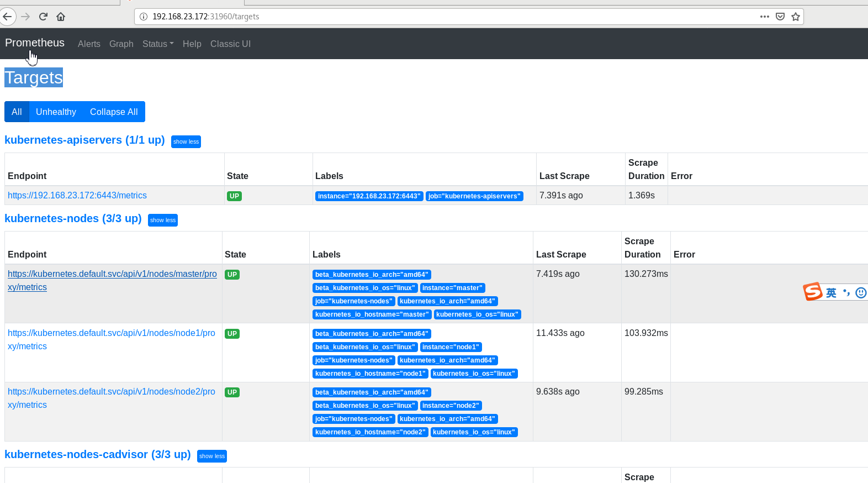Image resolution: width=868 pixels, height=483 pixels.
Task: Open the nodes/node1 proxy metrics link
Action: (x=112, y=340)
